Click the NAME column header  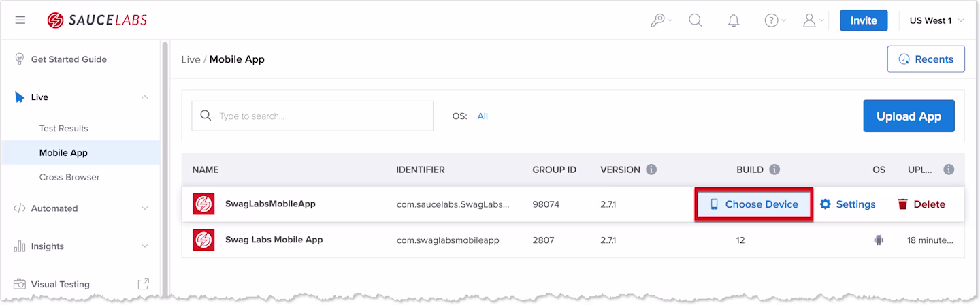pyautogui.click(x=206, y=170)
